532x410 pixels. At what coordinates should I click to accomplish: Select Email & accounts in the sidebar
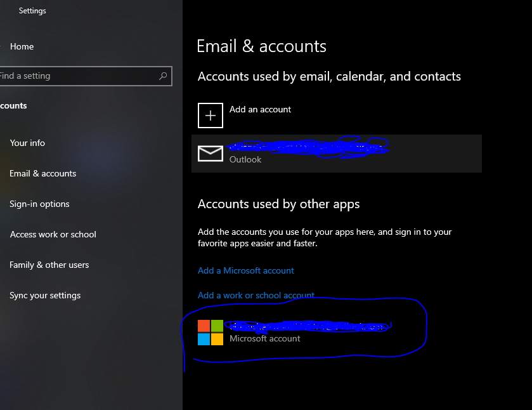coord(42,173)
